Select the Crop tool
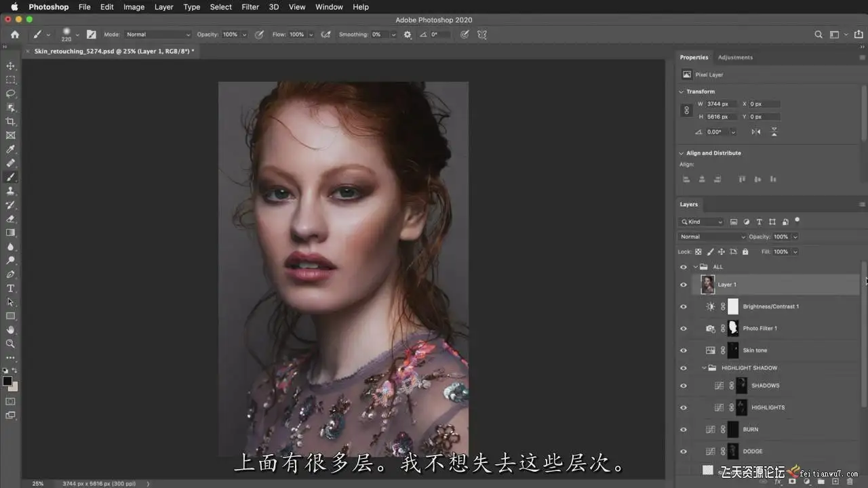The width and height of the screenshot is (868, 488). pyautogui.click(x=10, y=121)
